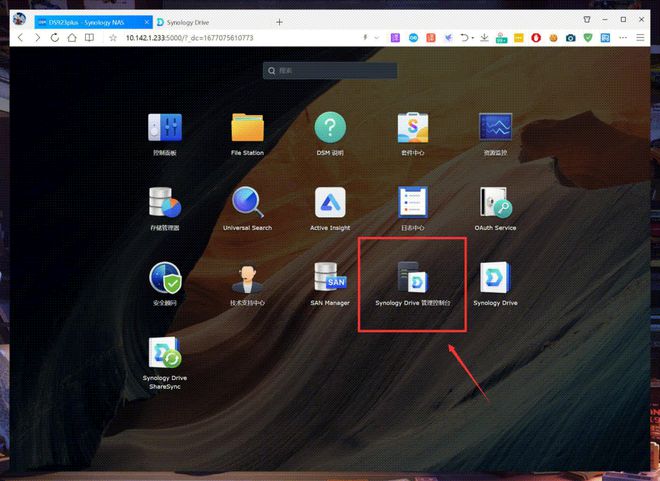Open browser main hamburger menu
The image size is (660, 481).
640,38
